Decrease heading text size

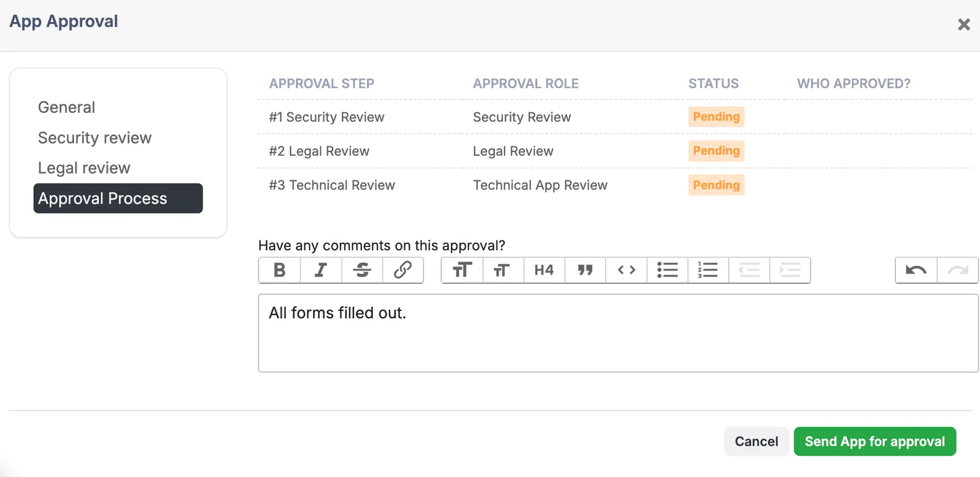[503, 270]
